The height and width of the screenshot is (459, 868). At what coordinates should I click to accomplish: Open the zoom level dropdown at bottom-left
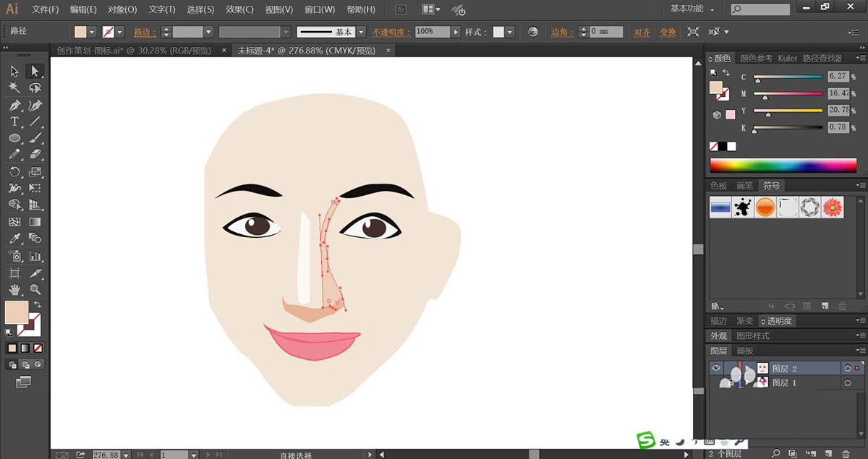coord(127,455)
